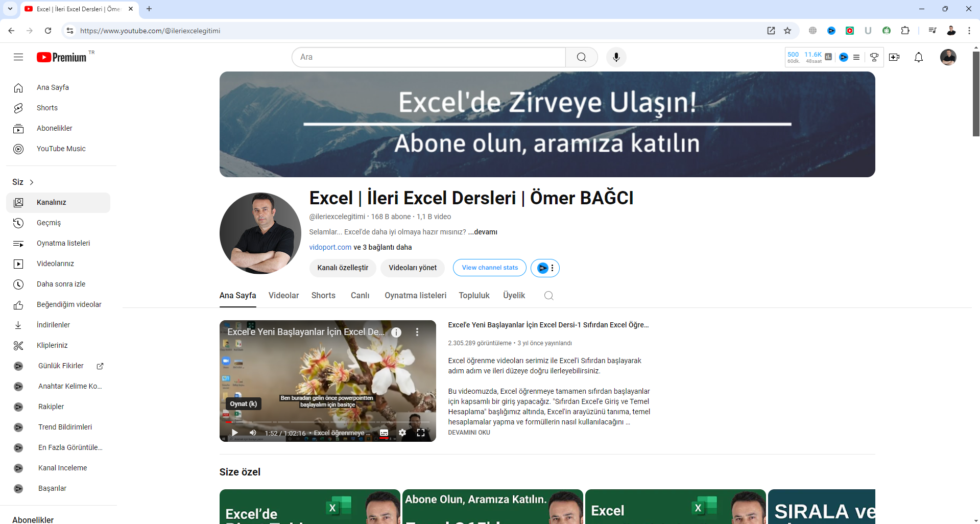Open the account avatar menu
The width and height of the screenshot is (980, 524).
(948, 57)
